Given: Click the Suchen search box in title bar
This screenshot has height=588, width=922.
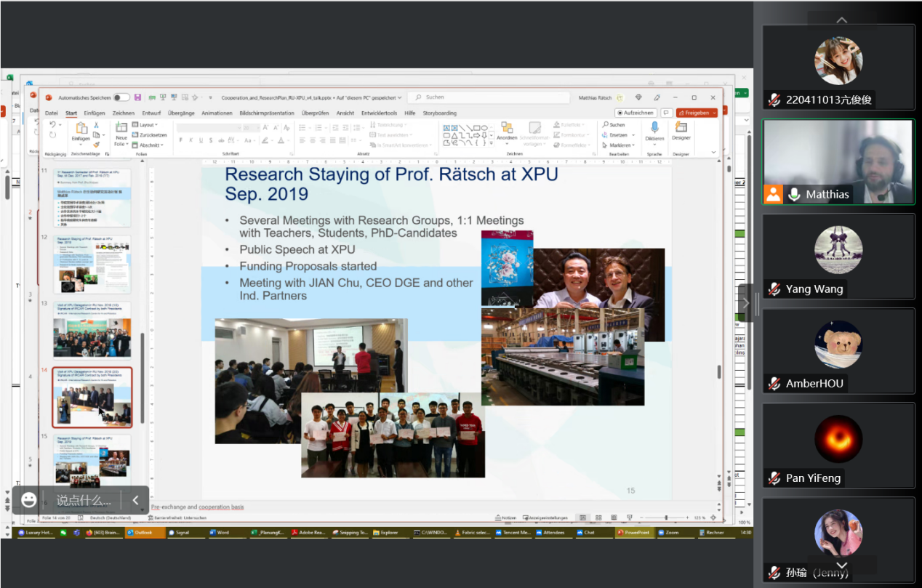Looking at the screenshot, I should [489, 97].
